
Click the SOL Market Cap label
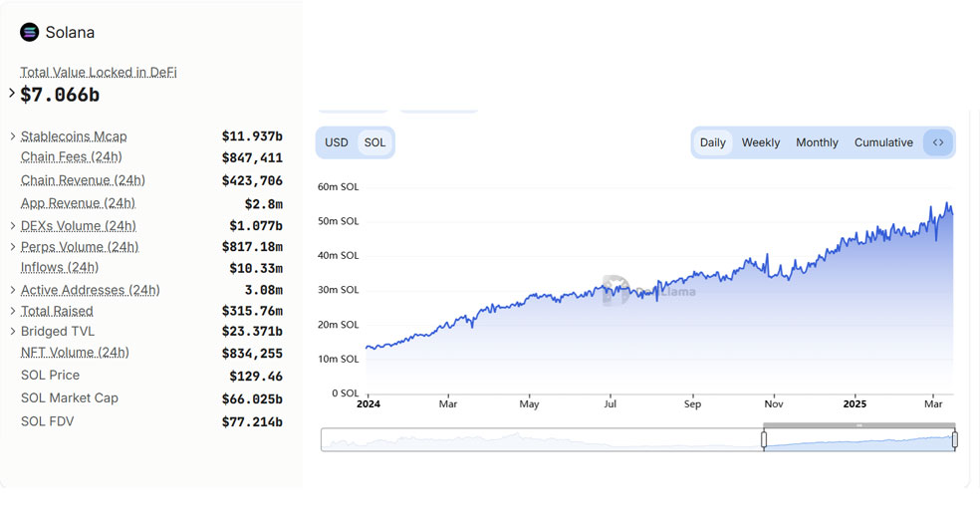tap(70, 398)
